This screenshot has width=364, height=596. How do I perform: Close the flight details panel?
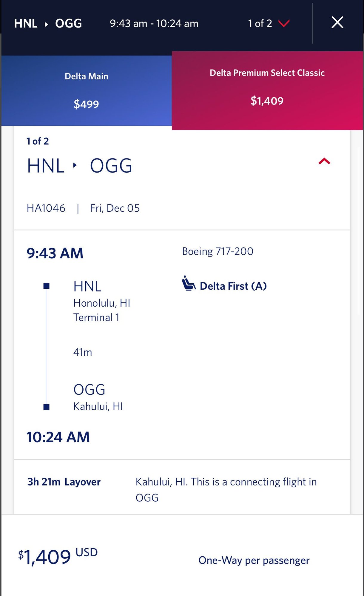coord(337,23)
